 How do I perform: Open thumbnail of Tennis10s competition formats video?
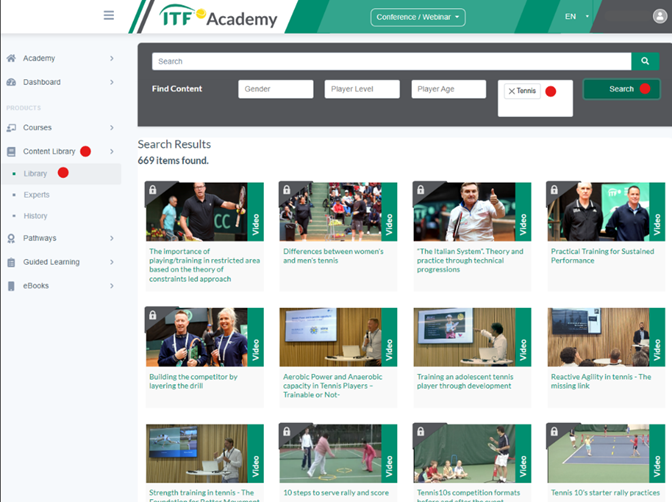coord(472,454)
